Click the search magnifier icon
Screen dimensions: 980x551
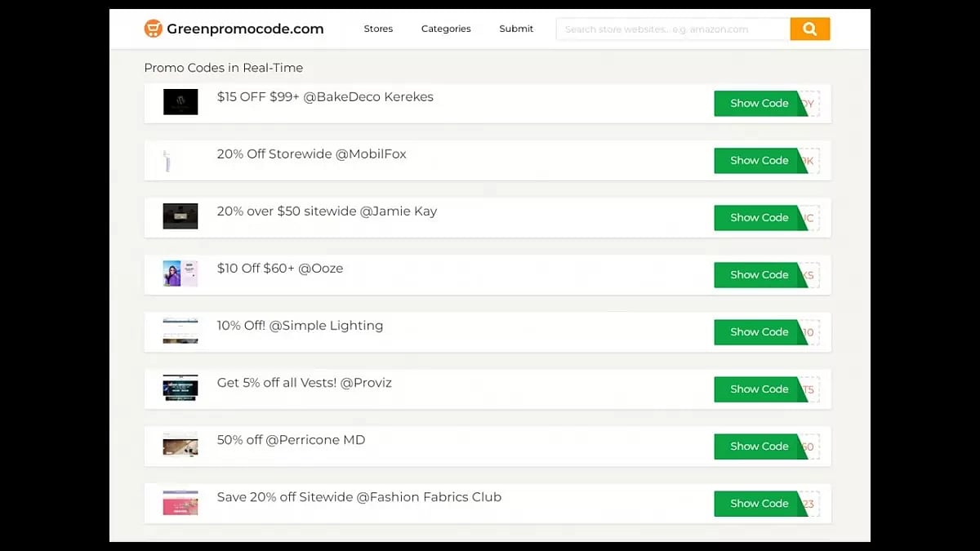809,29
